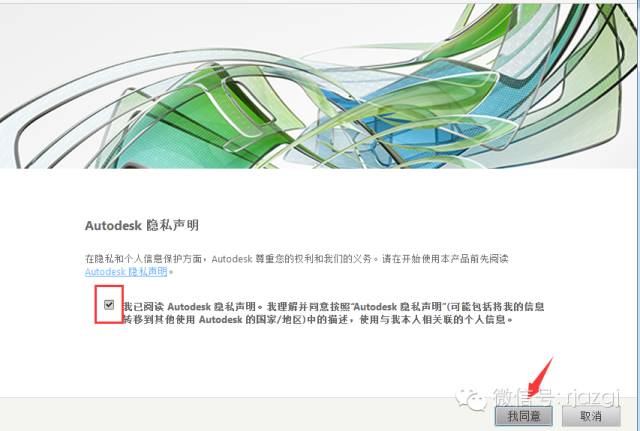Click the right window edge border

(x=638, y=216)
